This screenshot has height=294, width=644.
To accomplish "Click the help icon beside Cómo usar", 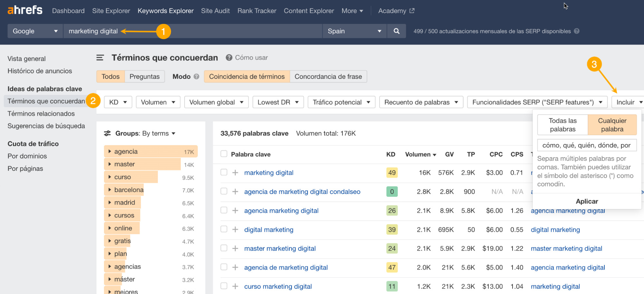I will [229, 58].
